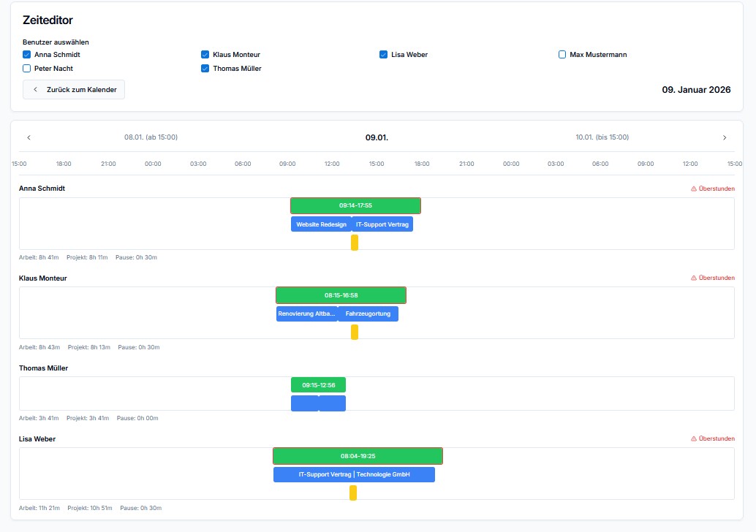Screen dimensions: 756x532
Task: Go back via Zurück zum Kalender
Action: coord(74,90)
